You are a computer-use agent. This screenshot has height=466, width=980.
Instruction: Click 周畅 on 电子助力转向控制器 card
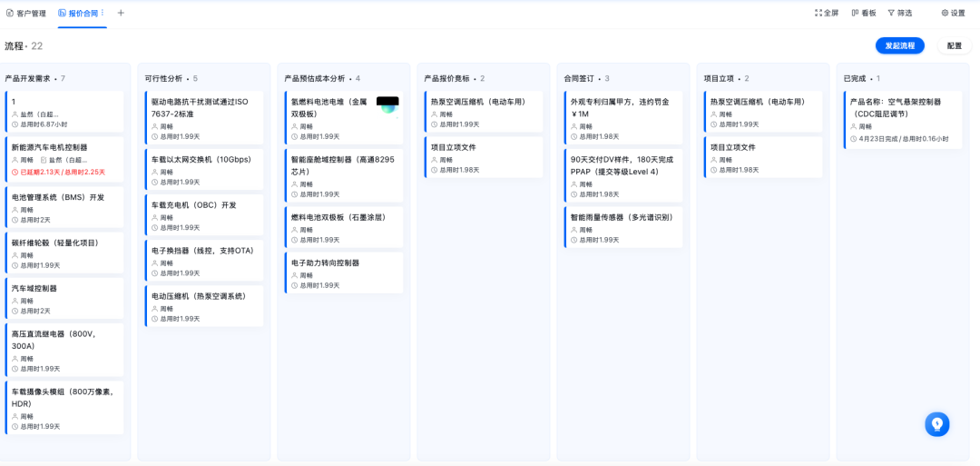tap(307, 275)
